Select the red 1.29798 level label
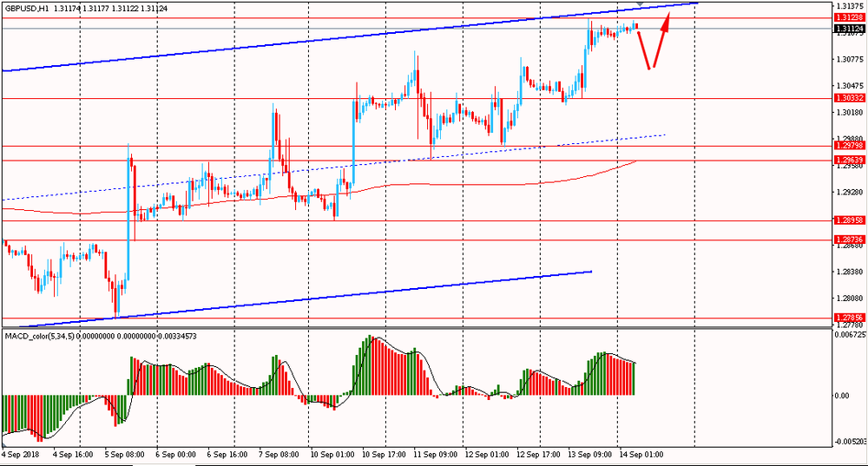The width and height of the screenshot is (868, 466). pyautogui.click(x=850, y=146)
